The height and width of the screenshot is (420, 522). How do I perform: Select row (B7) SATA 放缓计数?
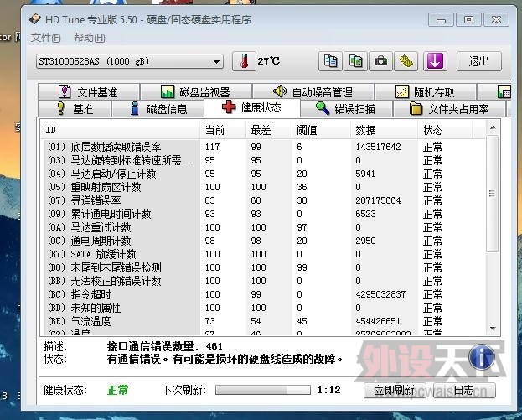(263, 254)
